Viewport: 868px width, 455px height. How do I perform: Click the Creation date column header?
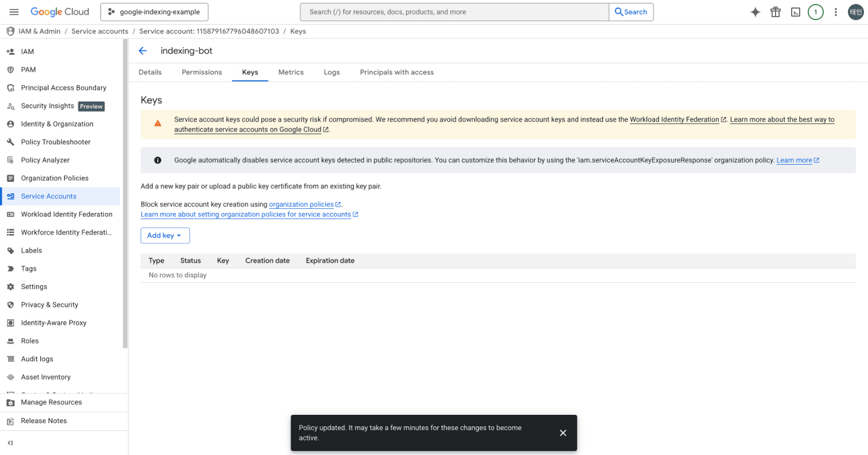(x=268, y=260)
